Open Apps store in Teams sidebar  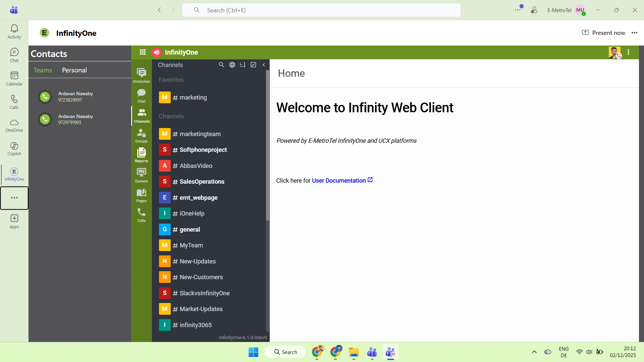(14, 222)
